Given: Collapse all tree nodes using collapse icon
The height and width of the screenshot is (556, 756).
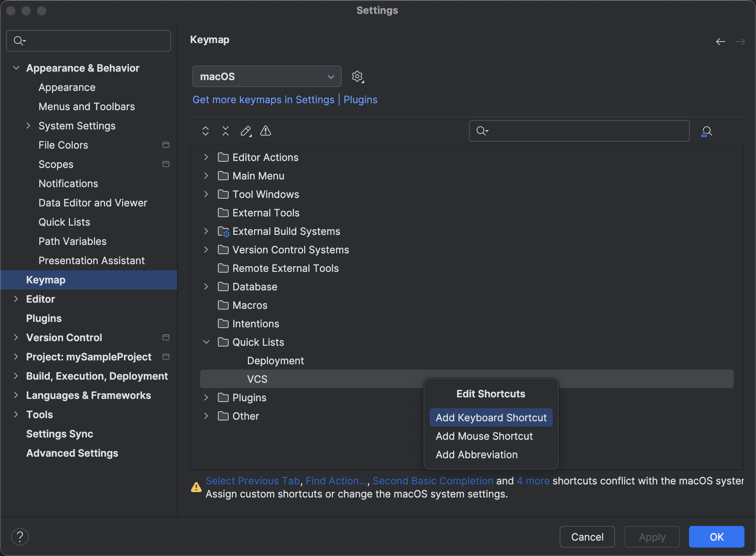Looking at the screenshot, I should point(225,131).
